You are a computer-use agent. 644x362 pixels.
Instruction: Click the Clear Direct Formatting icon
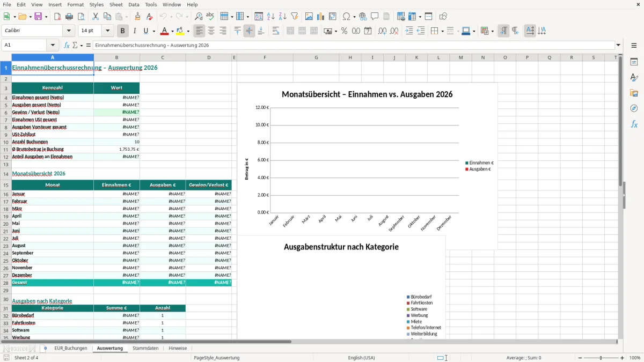(150, 17)
